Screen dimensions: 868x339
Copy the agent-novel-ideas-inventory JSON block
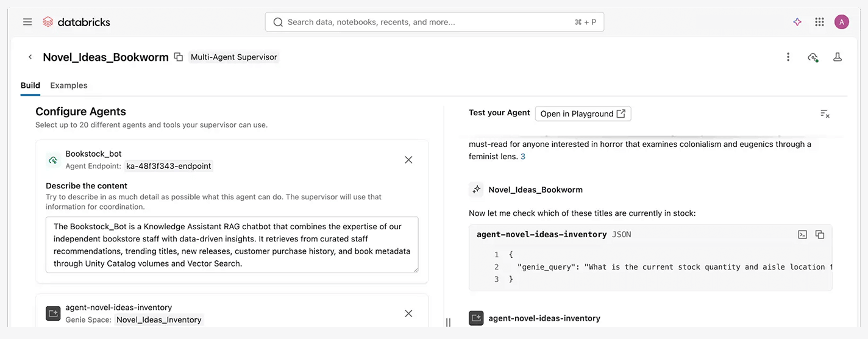[x=820, y=235]
